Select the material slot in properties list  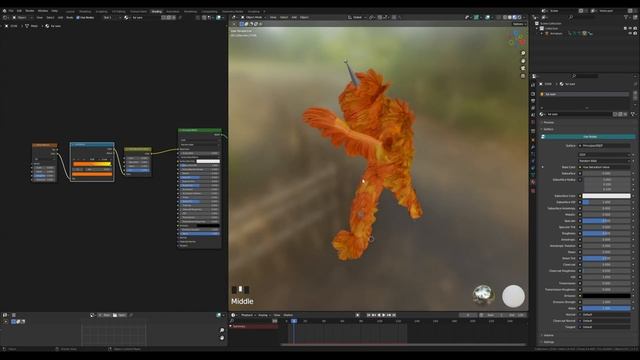[585, 94]
